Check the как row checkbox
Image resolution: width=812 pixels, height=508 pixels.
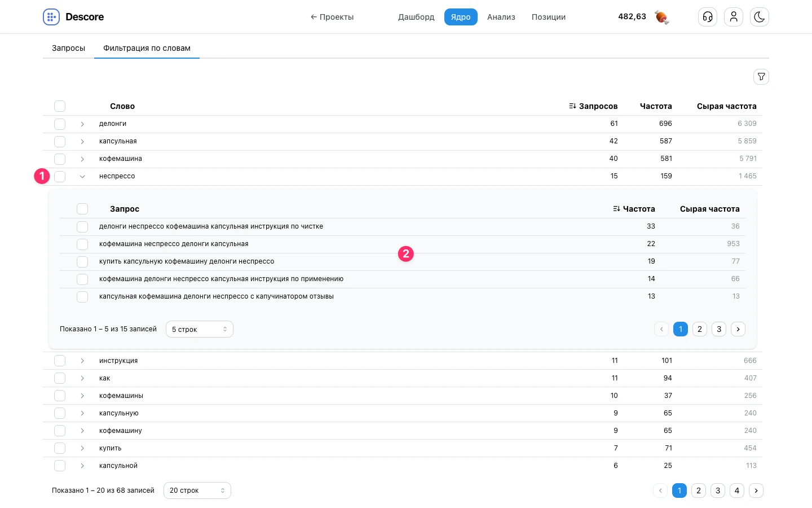(x=60, y=378)
